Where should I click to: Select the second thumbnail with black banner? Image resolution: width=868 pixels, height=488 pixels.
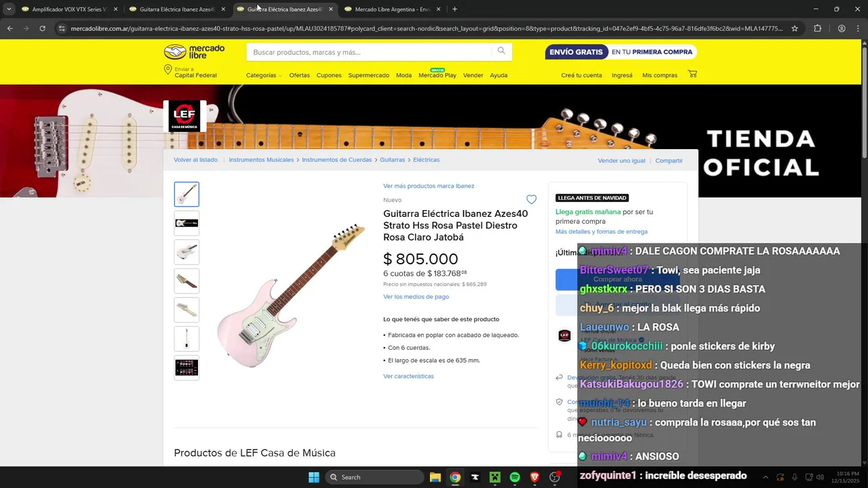tap(186, 223)
